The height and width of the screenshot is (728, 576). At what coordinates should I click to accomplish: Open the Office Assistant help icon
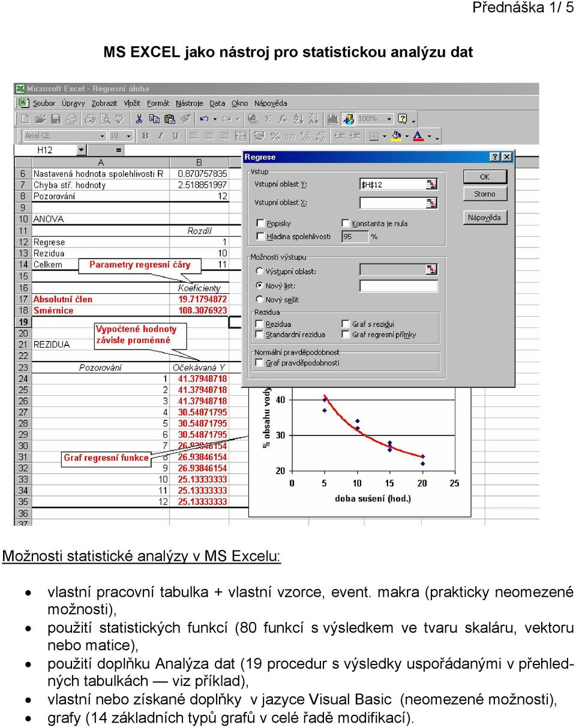pyautogui.click(x=403, y=119)
